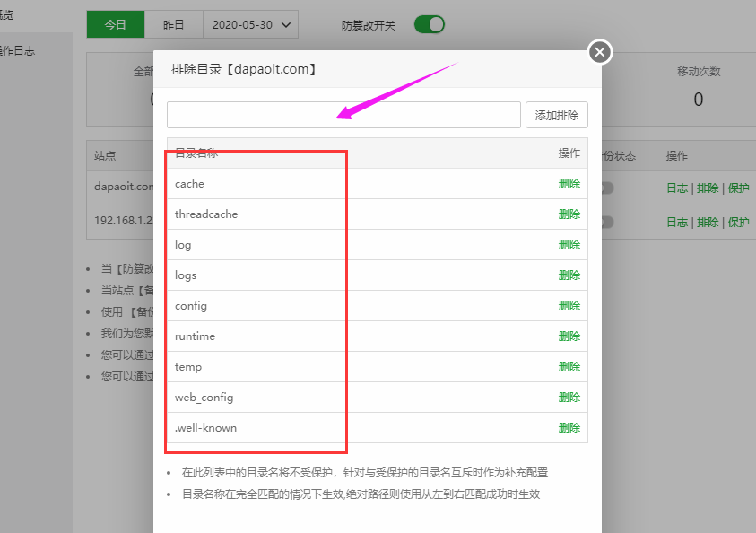This screenshot has height=533, width=756.
Task: Select the threadcache directory name
Action: tap(206, 214)
